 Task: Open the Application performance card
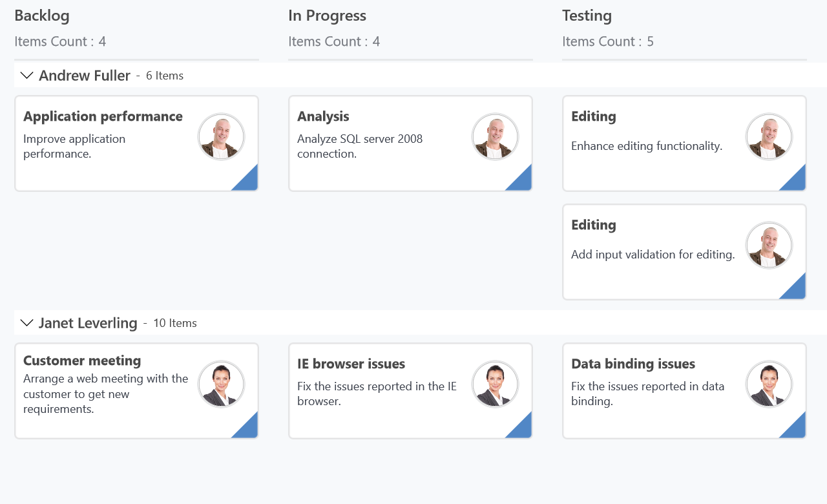point(103,116)
